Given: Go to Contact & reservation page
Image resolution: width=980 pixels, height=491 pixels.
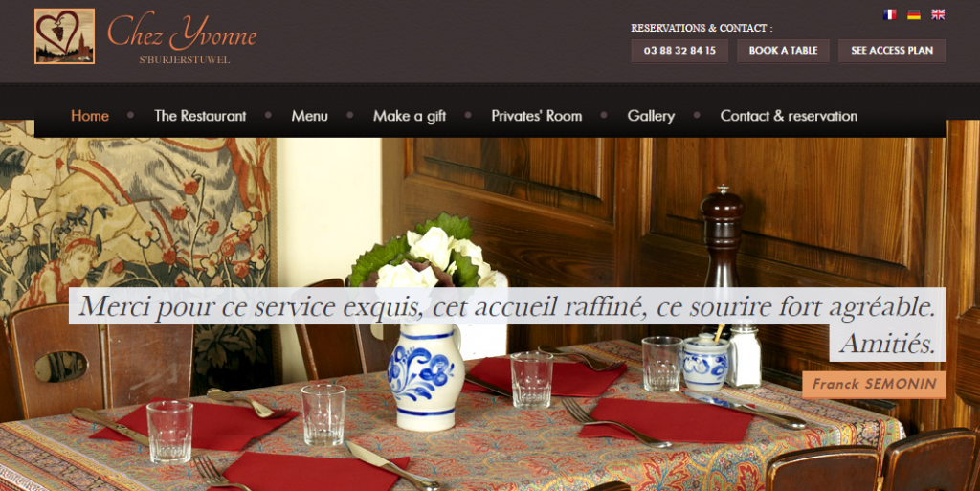Looking at the screenshot, I should tap(789, 116).
